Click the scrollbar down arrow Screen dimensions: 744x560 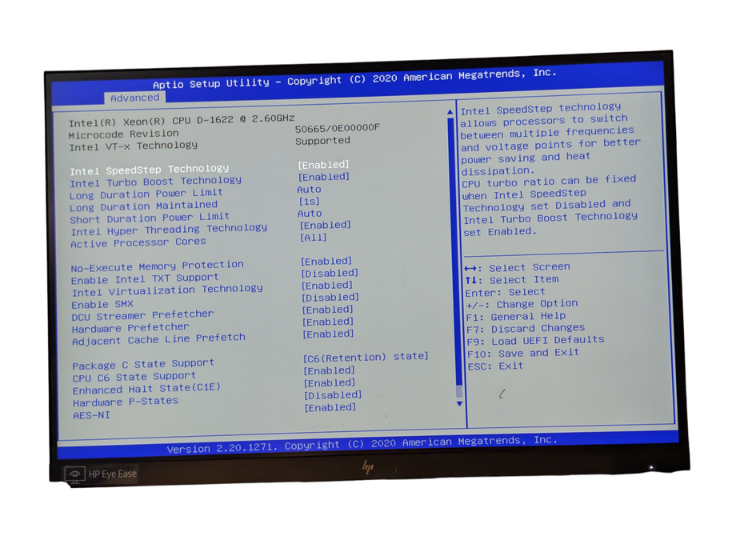pos(459,404)
